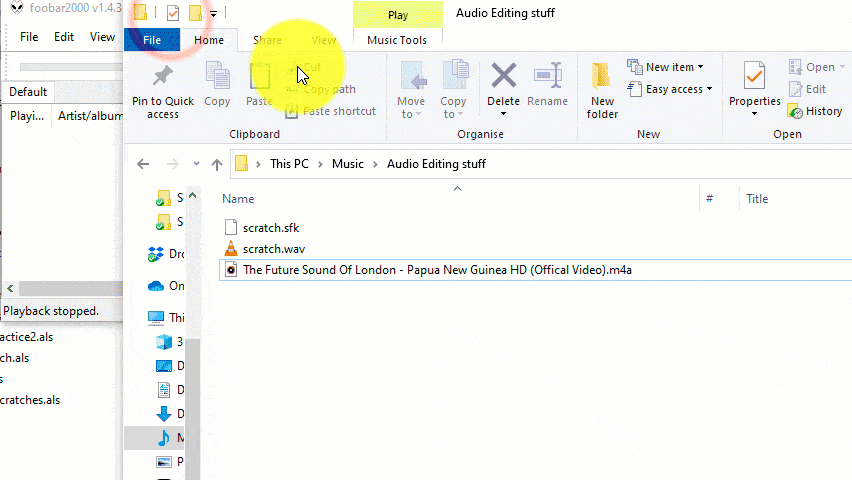Click the Properties checkmark icon

click(754, 76)
